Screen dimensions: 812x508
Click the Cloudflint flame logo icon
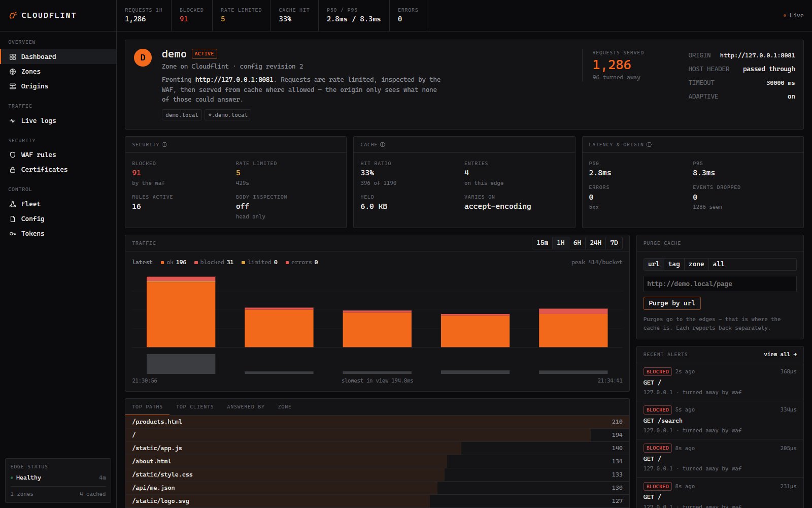click(x=13, y=15)
